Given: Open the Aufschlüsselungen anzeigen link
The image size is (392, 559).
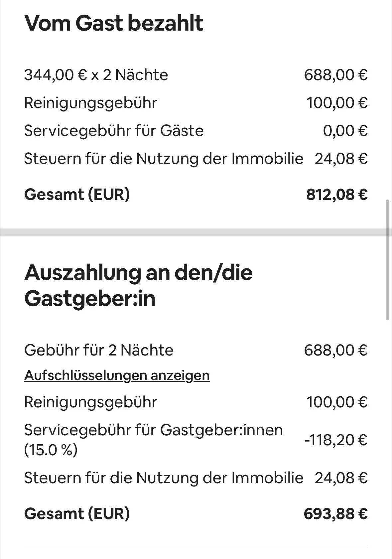Looking at the screenshot, I should click(x=117, y=375).
